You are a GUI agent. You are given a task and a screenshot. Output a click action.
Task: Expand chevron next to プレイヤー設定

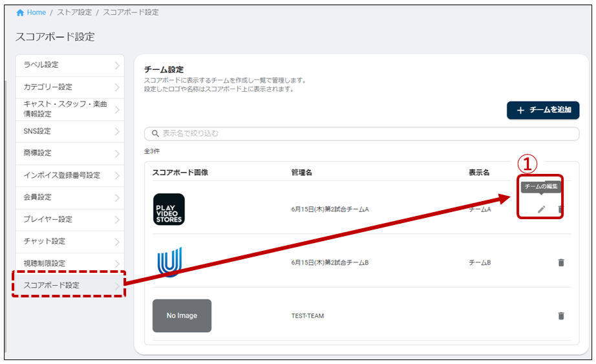117,220
